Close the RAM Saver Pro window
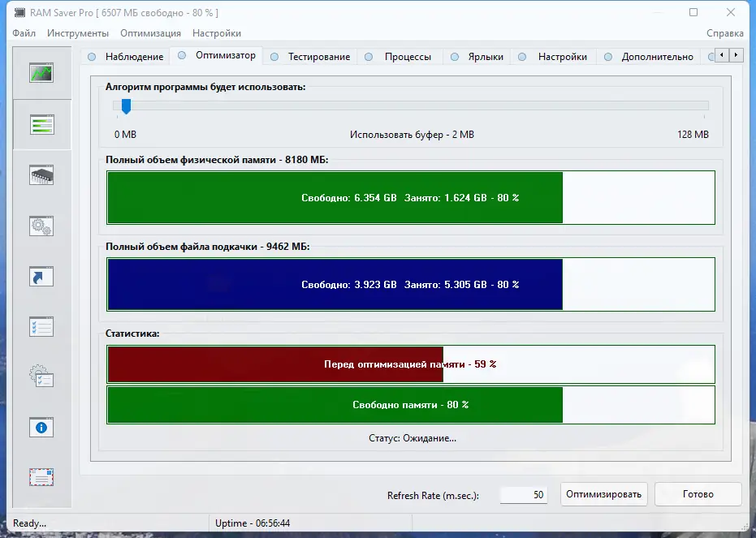 click(731, 12)
